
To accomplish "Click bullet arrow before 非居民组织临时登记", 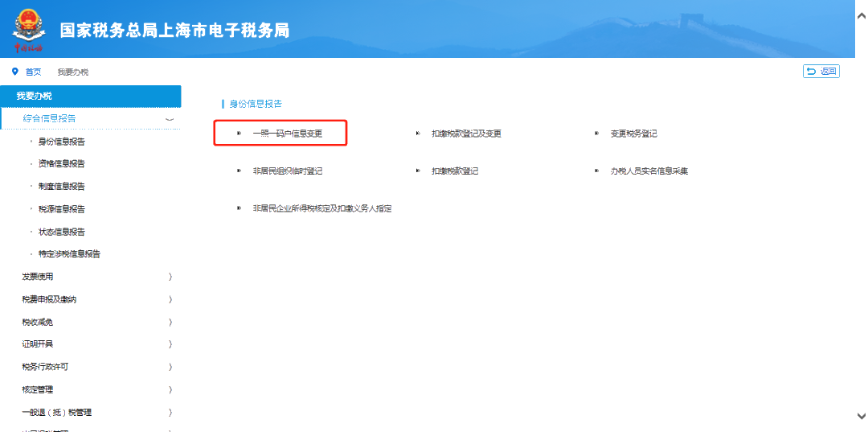I will point(240,171).
